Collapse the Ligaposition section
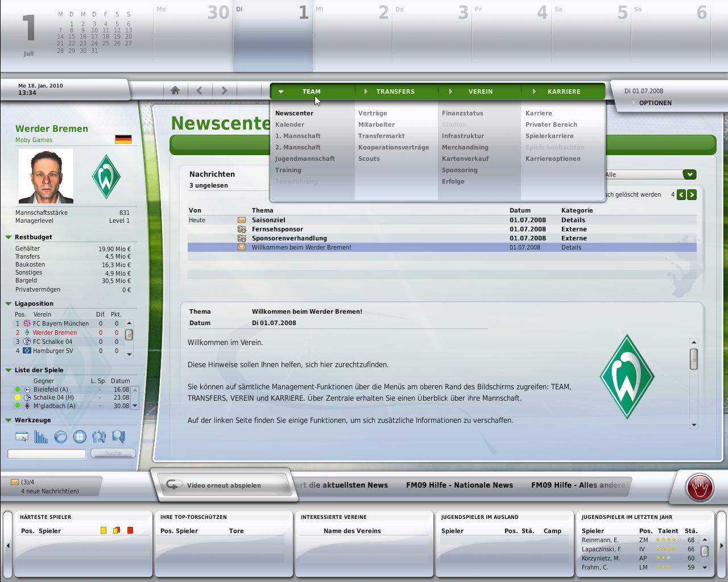The width and height of the screenshot is (728, 582). click(x=9, y=304)
